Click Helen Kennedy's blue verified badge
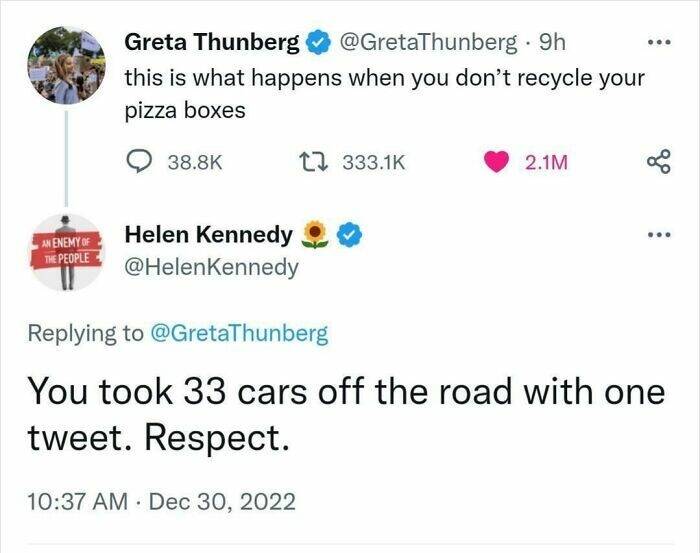The image size is (700, 553). click(x=349, y=236)
